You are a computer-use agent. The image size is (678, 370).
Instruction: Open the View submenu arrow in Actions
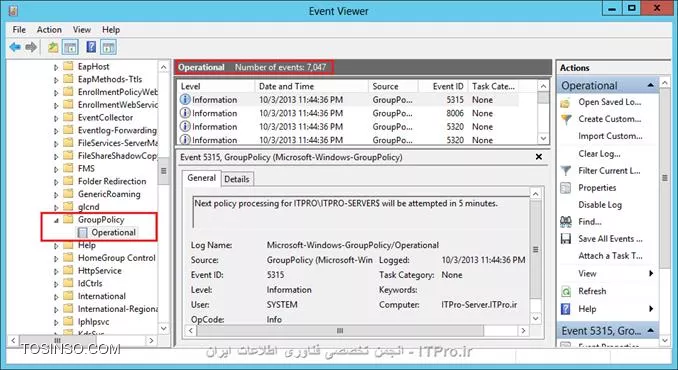tap(651, 273)
